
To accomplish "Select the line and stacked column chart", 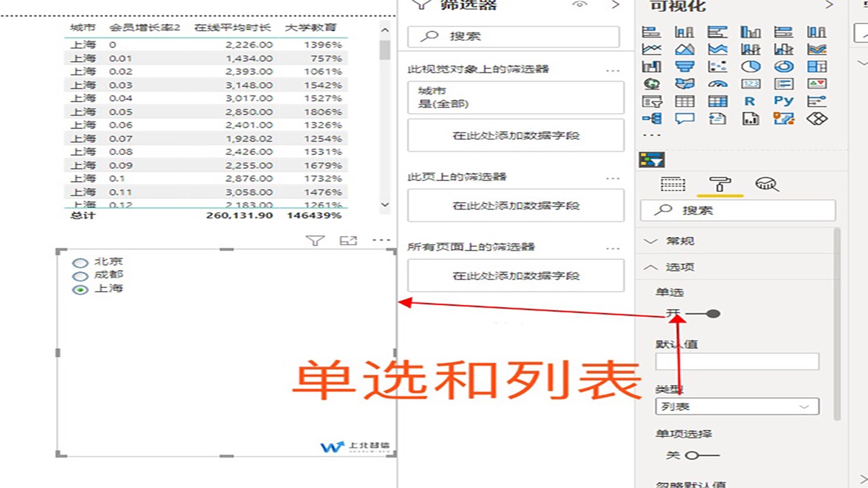I will (x=750, y=49).
